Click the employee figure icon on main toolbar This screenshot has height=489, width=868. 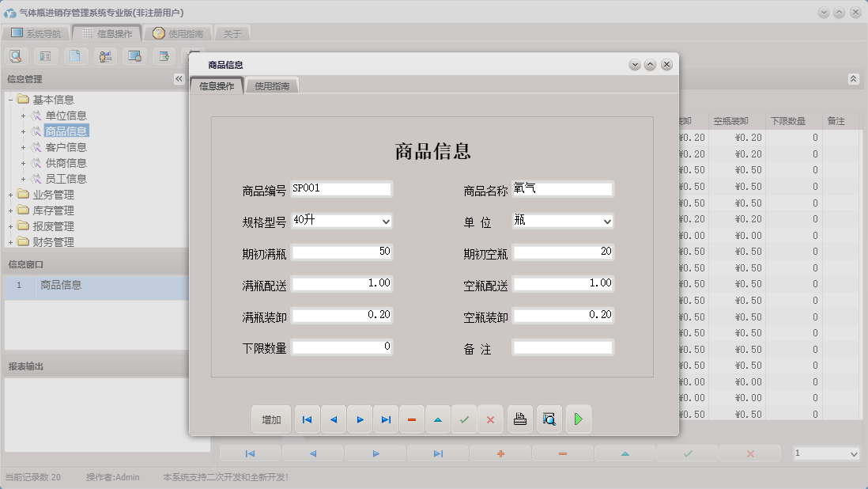tap(104, 56)
